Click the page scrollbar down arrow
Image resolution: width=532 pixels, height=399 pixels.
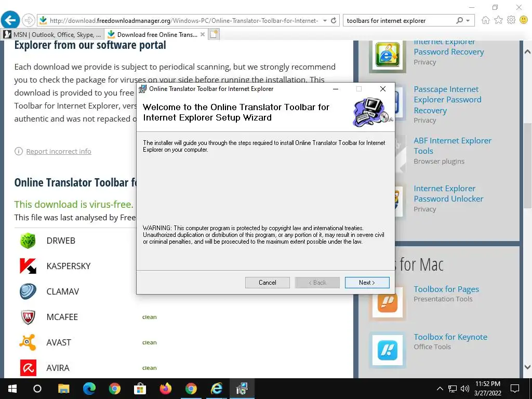click(528, 367)
